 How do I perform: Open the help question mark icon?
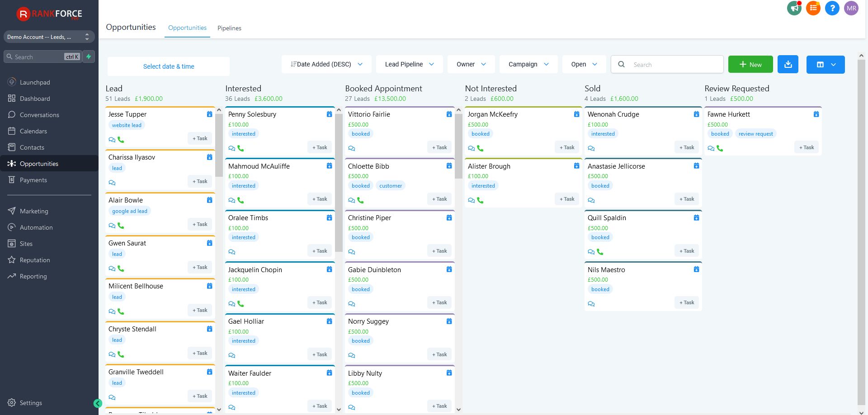(x=832, y=8)
